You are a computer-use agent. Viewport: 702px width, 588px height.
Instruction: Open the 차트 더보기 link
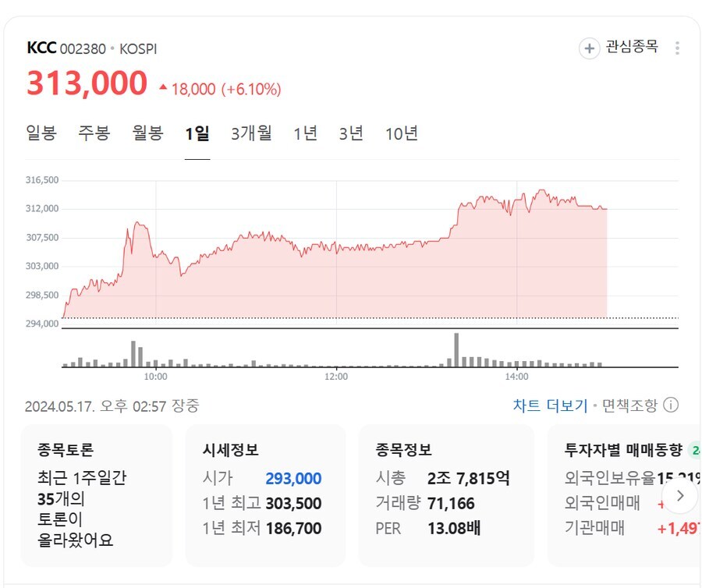click(550, 406)
